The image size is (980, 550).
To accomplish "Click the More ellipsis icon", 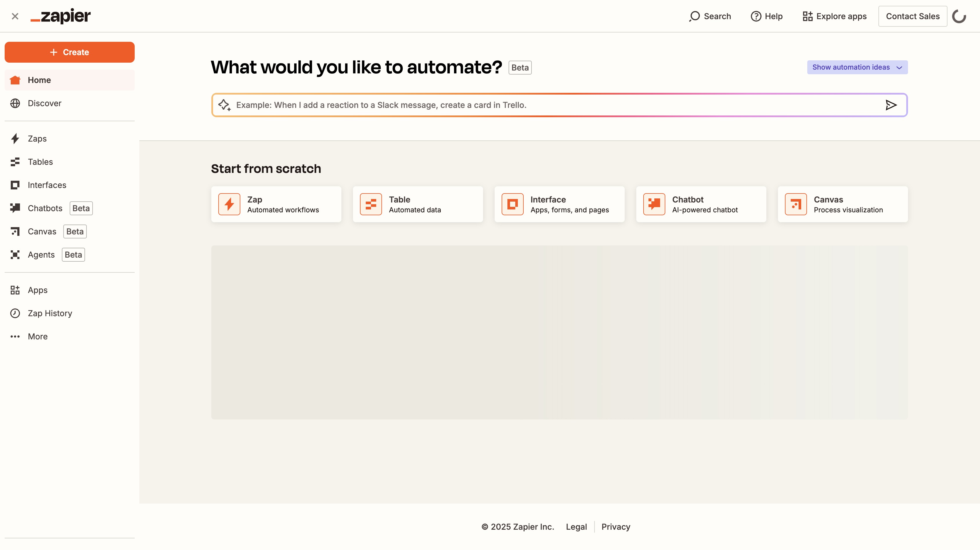I will click(x=15, y=336).
